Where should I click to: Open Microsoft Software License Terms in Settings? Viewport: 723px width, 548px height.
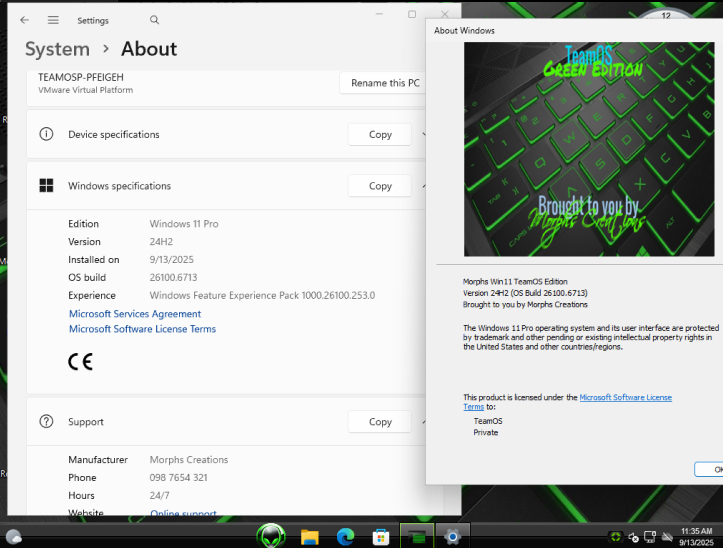[142, 329]
